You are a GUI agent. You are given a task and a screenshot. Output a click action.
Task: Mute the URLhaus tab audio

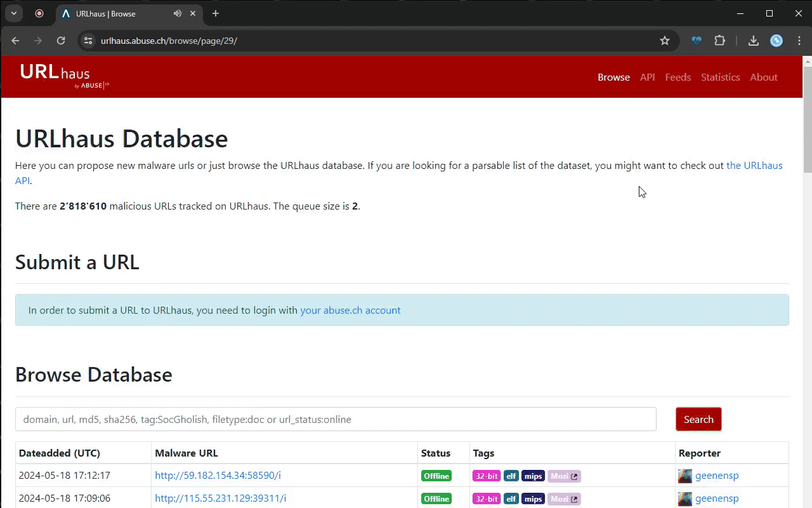[x=178, y=13]
